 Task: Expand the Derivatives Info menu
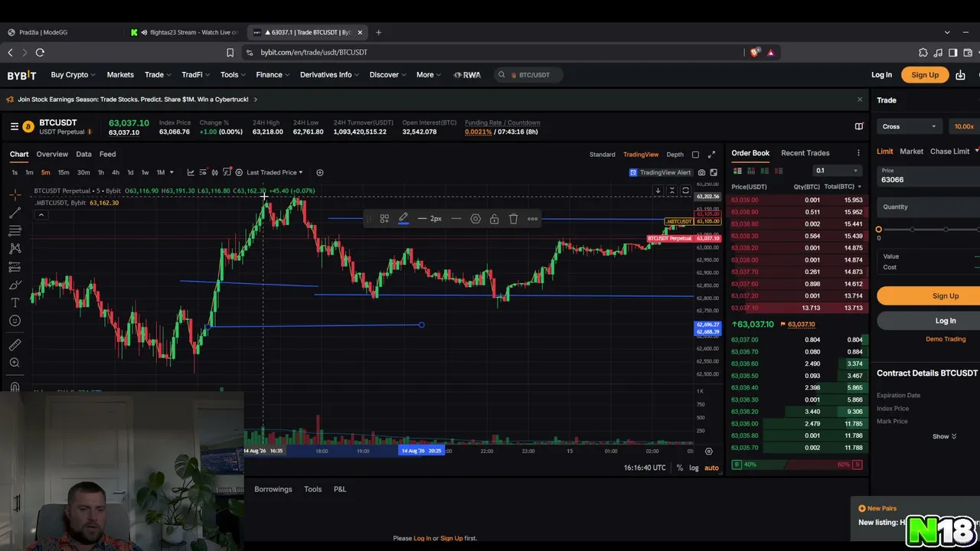[329, 75]
